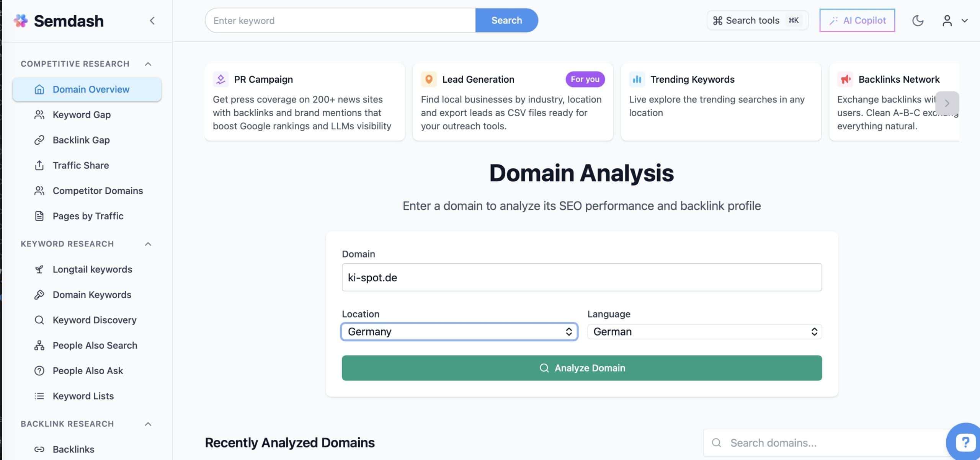Open Pages by Traffic in the sidebar

point(87,216)
